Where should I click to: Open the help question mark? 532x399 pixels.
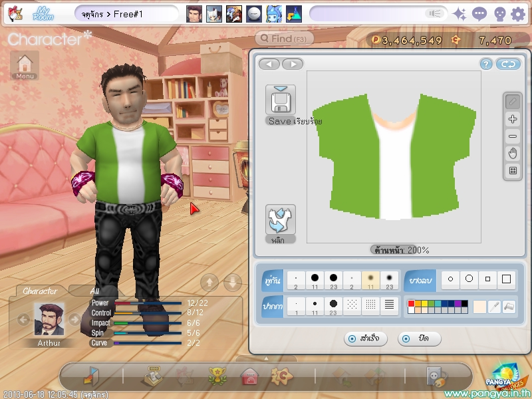[x=486, y=64]
